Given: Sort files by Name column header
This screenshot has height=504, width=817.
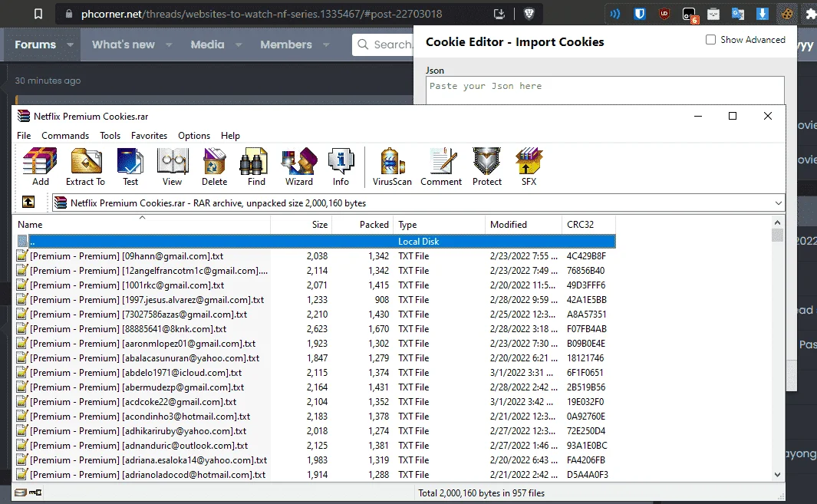Looking at the screenshot, I should point(142,225).
